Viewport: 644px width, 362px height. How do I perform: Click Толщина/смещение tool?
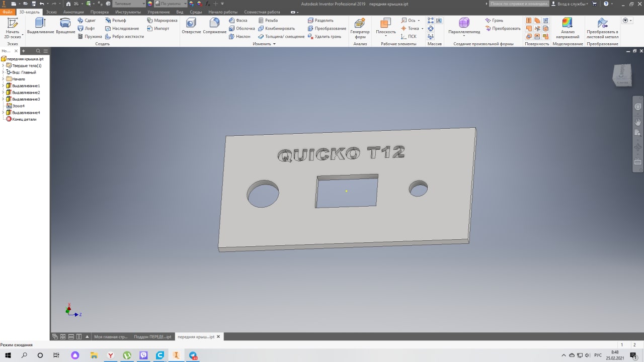[281, 37]
